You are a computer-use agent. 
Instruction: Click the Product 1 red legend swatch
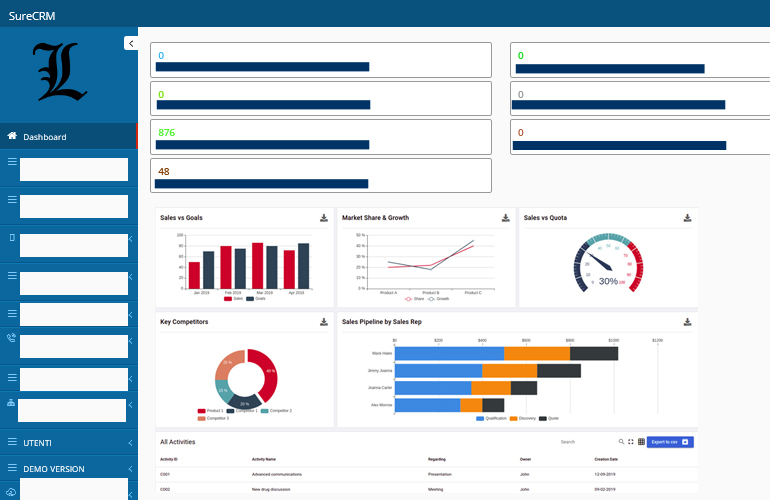[202, 411]
